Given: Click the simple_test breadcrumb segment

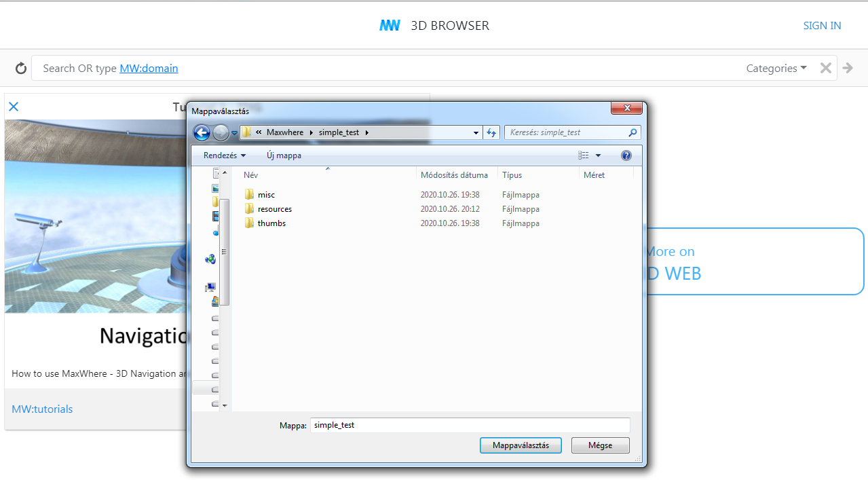Looking at the screenshot, I should pyautogui.click(x=339, y=132).
